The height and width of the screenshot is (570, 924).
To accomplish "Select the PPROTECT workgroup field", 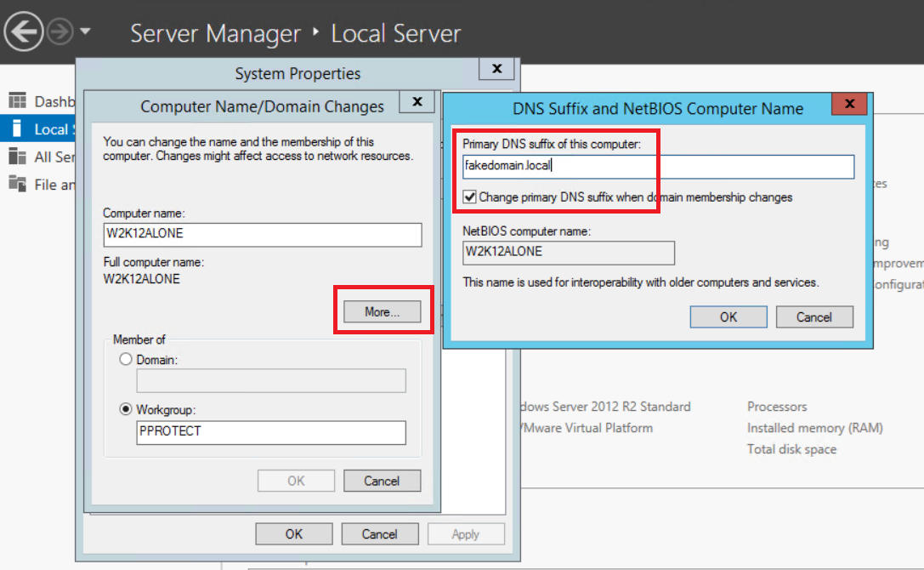I will (x=270, y=433).
